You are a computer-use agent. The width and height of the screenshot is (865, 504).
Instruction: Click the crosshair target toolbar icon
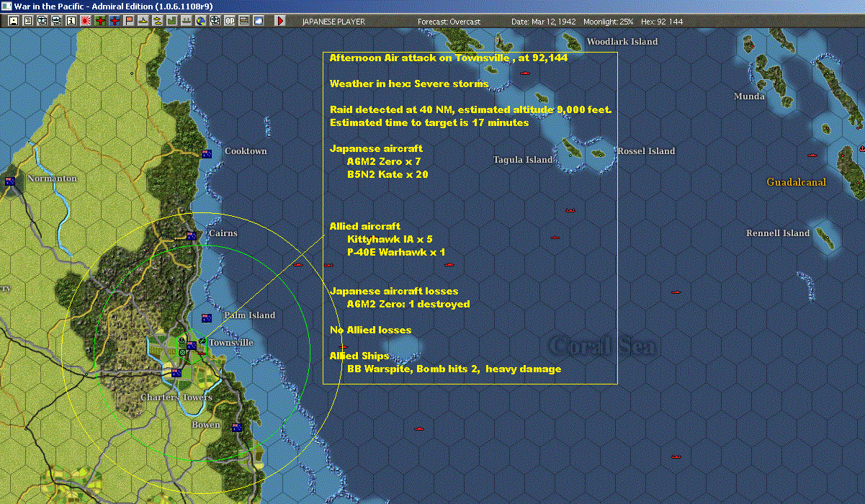(x=215, y=21)
